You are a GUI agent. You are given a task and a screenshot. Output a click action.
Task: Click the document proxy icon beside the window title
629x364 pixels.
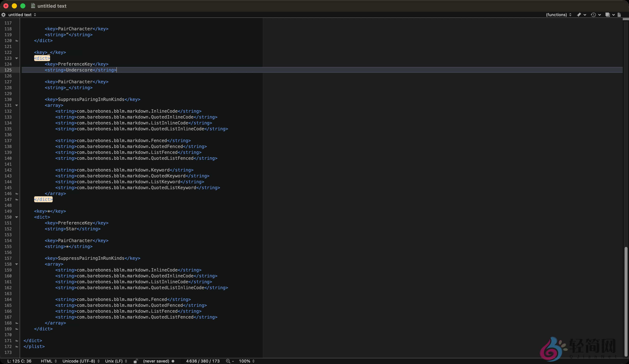coord(33,6)
